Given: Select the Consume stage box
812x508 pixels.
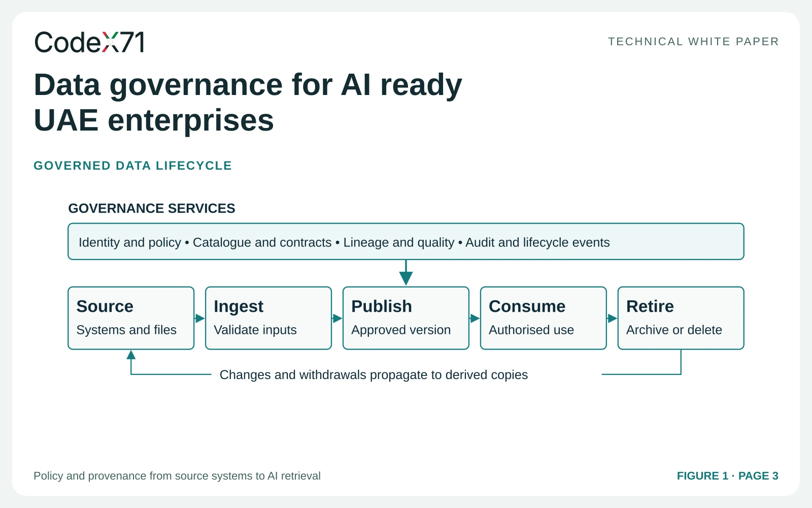Looking at the screenshot, I should [544, 318].
